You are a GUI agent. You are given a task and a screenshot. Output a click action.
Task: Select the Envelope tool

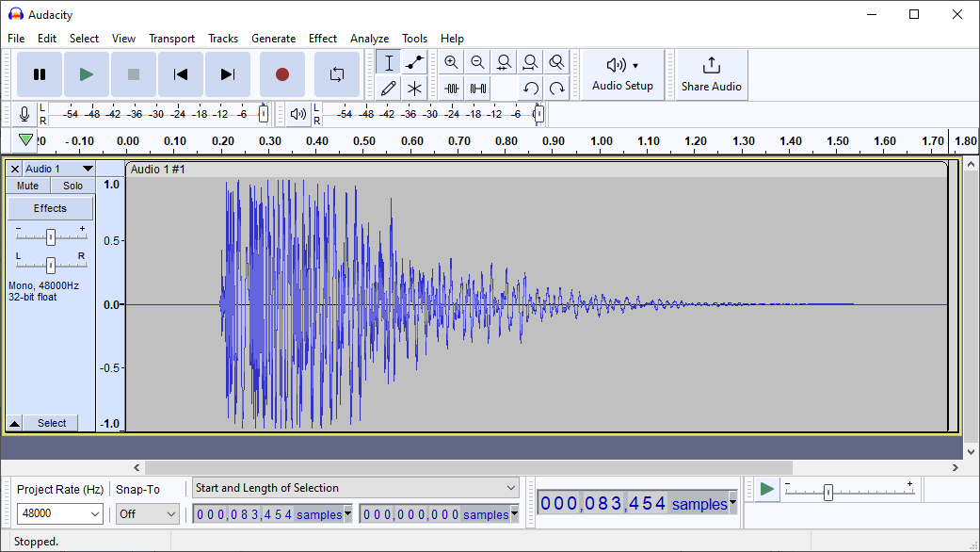(414, 63)
